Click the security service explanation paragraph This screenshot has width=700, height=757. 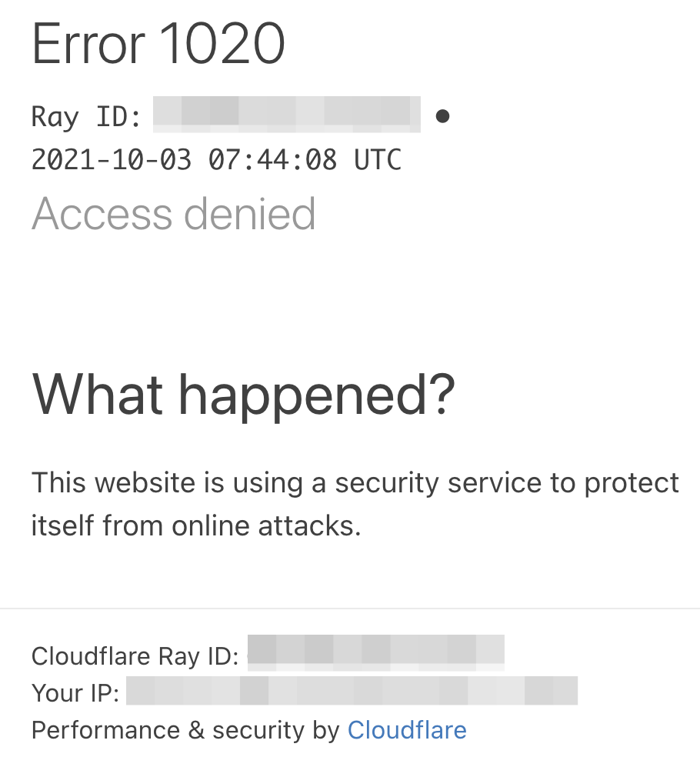pos(355,504)
